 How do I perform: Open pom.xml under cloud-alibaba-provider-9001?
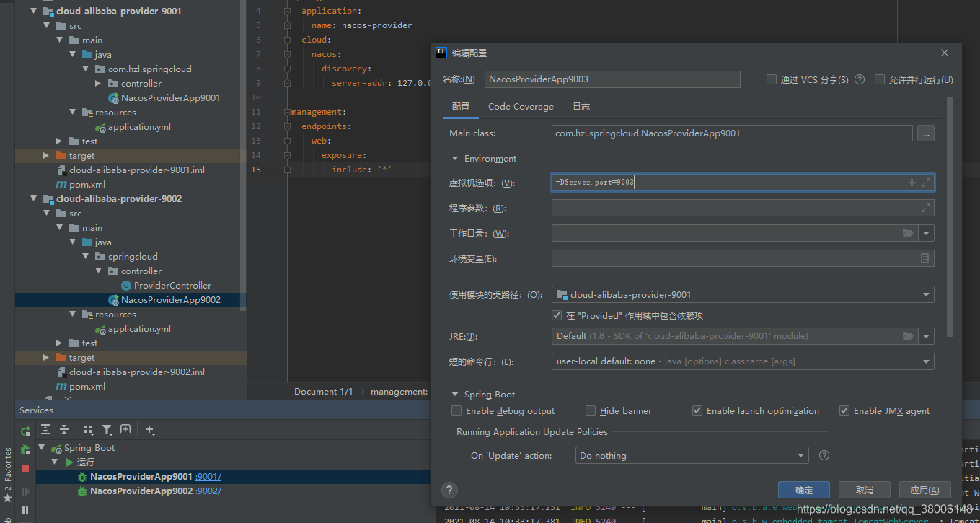[87, 184]
